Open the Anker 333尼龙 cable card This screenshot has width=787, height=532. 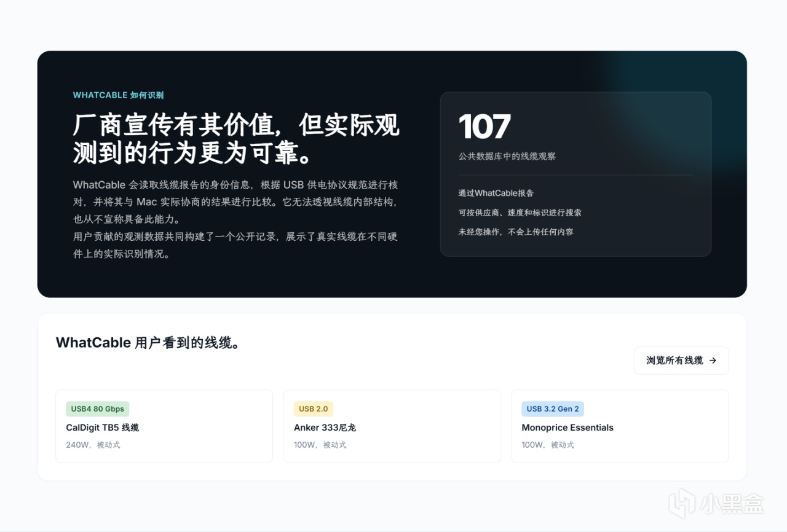pos(392,426)
